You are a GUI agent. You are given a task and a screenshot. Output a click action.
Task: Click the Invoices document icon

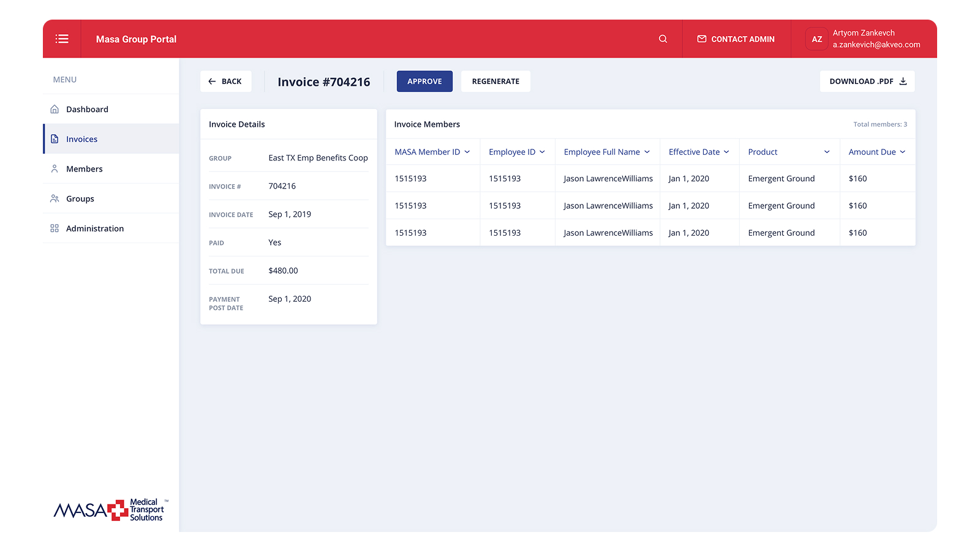point(55,139)
